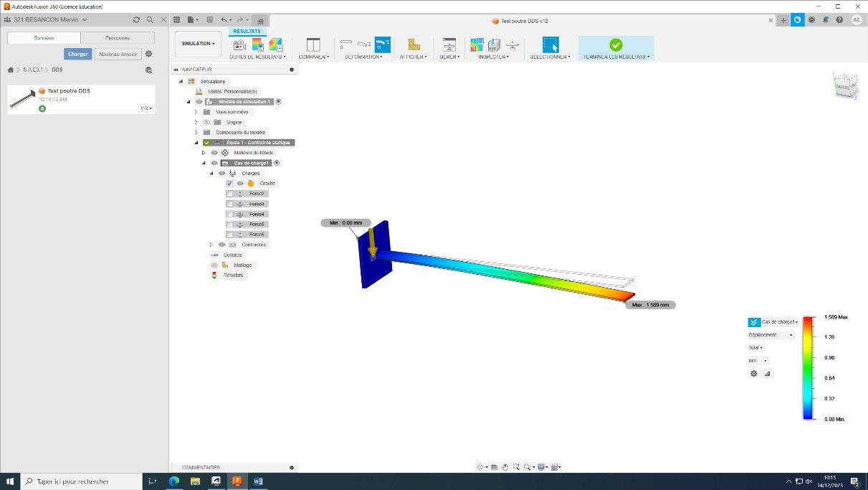The width and height of the screenshot is (868, 490).
Task: Open the data panel grid icon
Action: coord(176,20)
